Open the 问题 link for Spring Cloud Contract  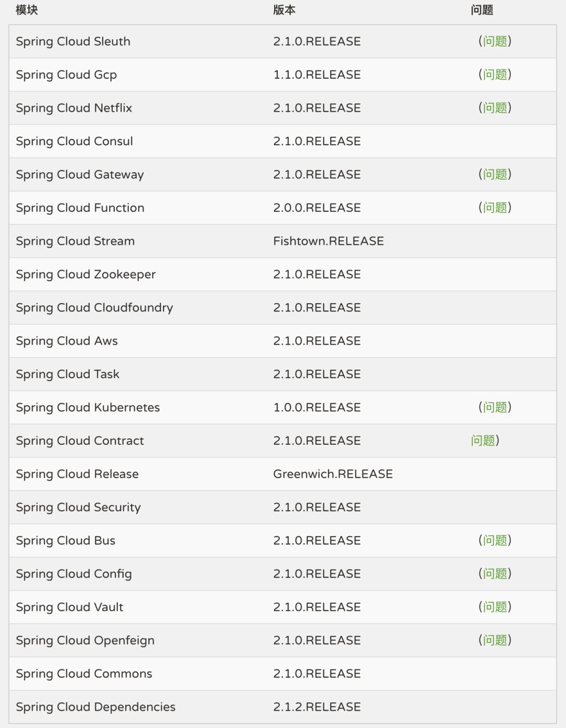[x=483, y=441]
